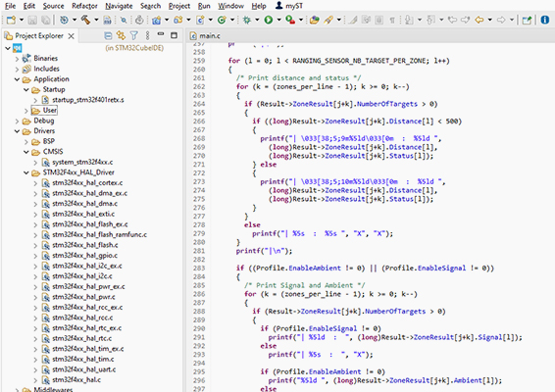Click the run with red toolbox icon
The image size is (555, 392).
pos(290,21)
